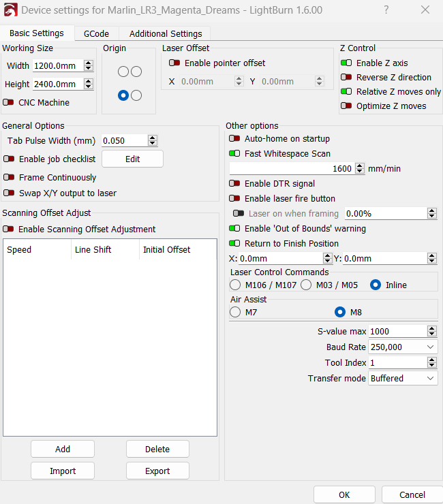Click the Initial Offset column header
The image size is (443, 504).
178,249
